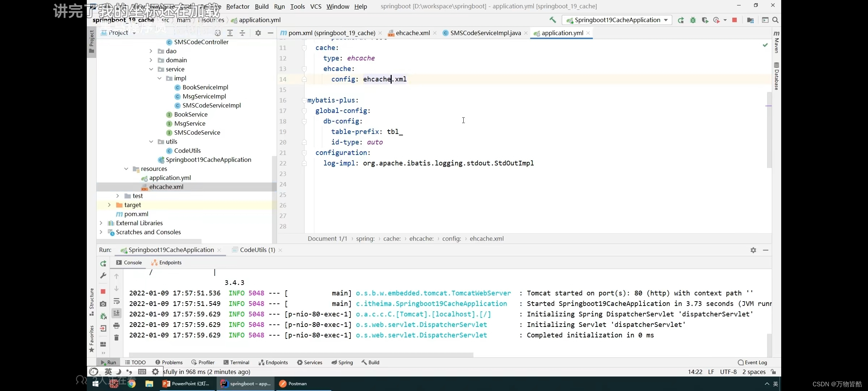Click LF line separator in status bar
Viewport: 868px width, 391px height.
[x=711, y=372]
